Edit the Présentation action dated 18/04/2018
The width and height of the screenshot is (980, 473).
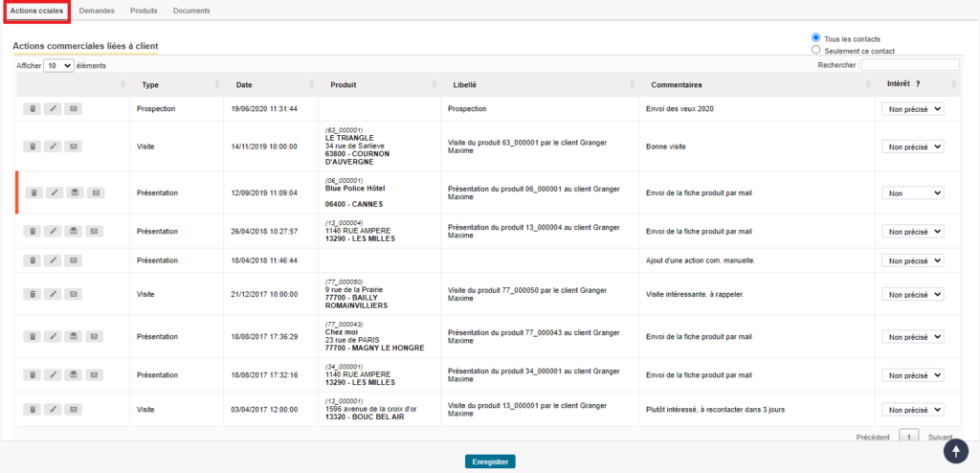(x=54, y=260)
